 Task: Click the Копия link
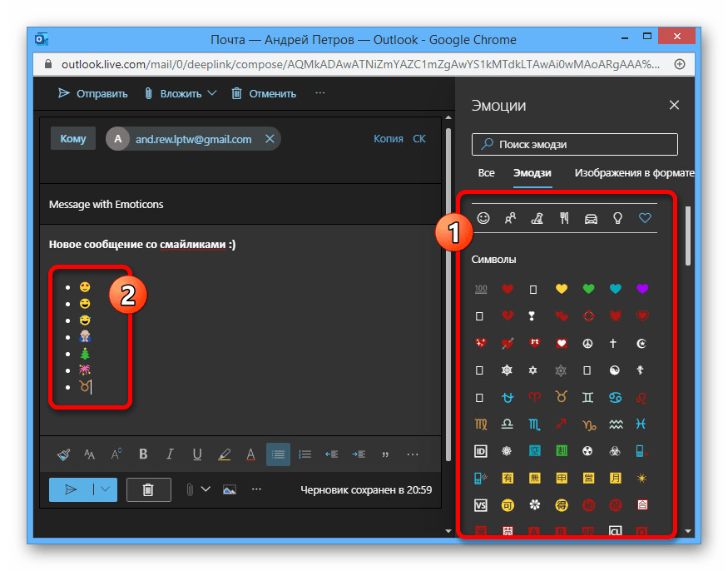[388, 139]
